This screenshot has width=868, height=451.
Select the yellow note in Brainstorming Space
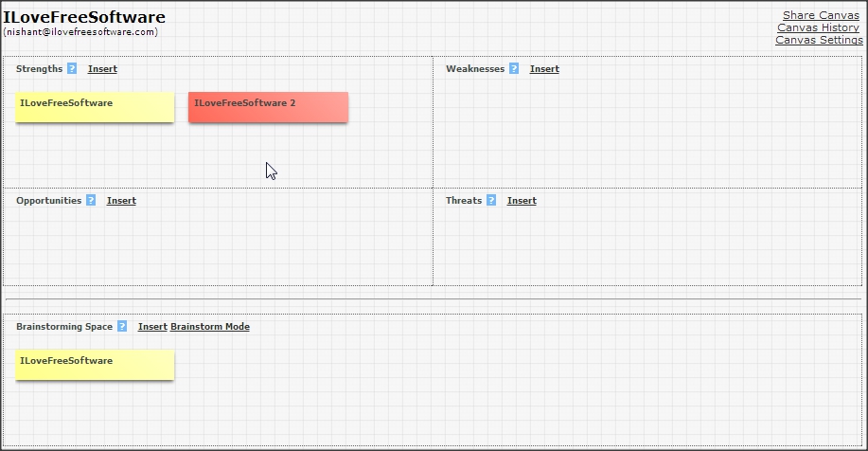(95, 365)
